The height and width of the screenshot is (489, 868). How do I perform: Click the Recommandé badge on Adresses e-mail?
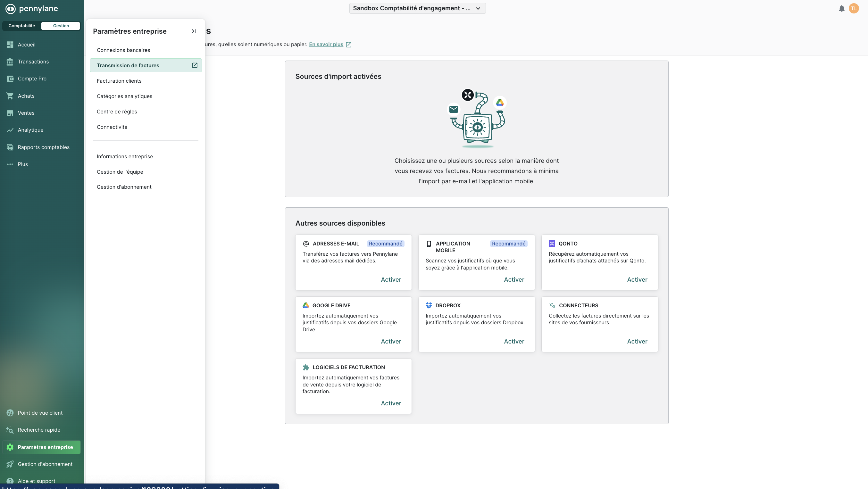[x=386, y=244]
